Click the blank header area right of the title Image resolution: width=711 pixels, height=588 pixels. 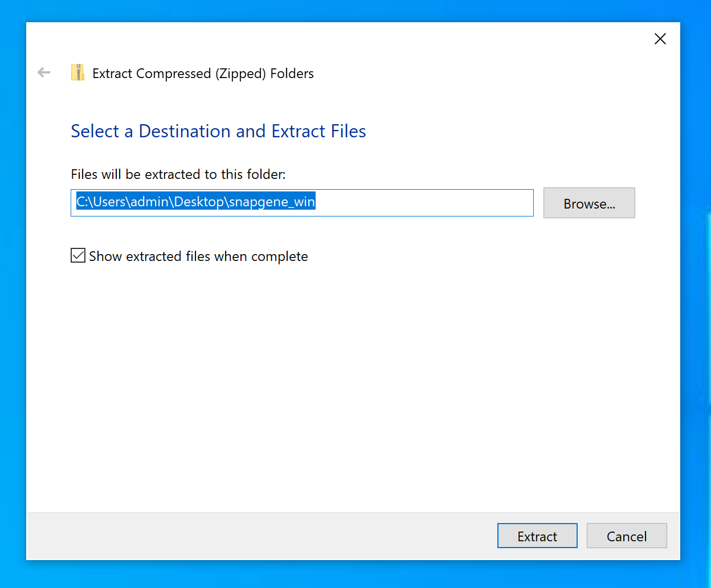484,73
